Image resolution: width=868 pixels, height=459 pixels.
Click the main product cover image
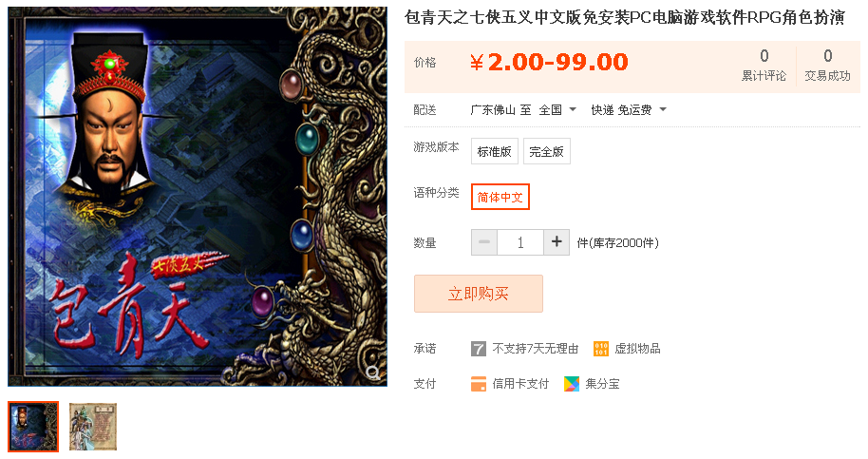(198, 197)
